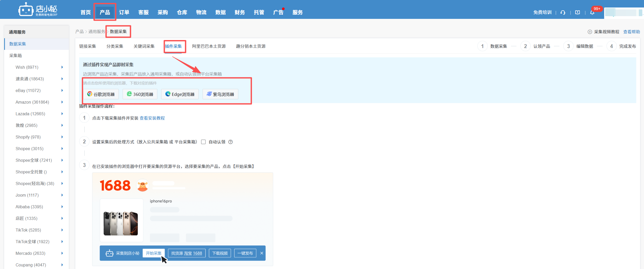The width and height of the screenshot is (644, 269).
Task: Open customer support headset icon
Action: tap(563, 12)
